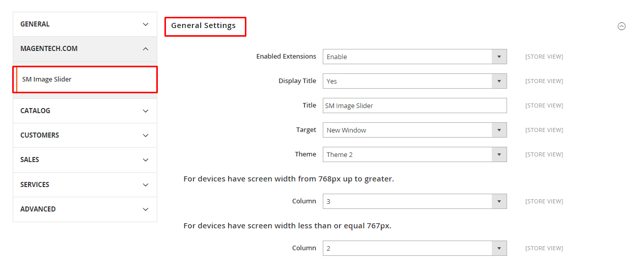
Task: Click the CUSTOMERS section label
Action: point(40,135)
